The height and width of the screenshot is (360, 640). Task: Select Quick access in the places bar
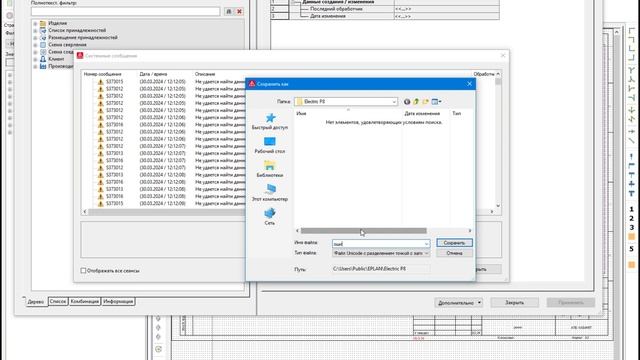[270, 122]
